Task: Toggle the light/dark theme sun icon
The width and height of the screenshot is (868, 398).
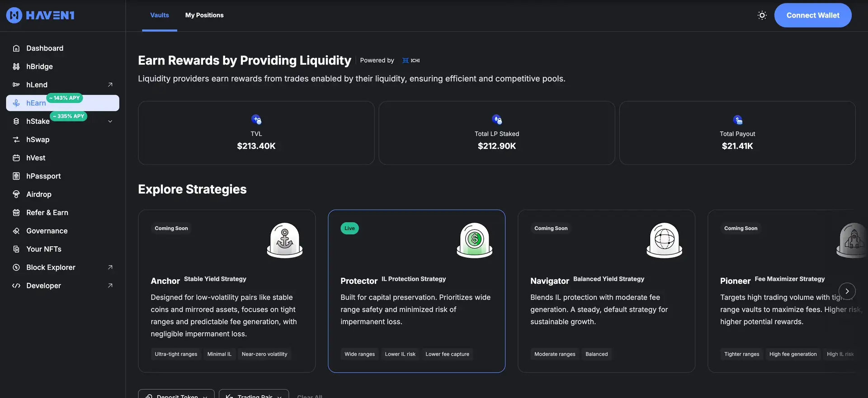Action: click(762, 15)
